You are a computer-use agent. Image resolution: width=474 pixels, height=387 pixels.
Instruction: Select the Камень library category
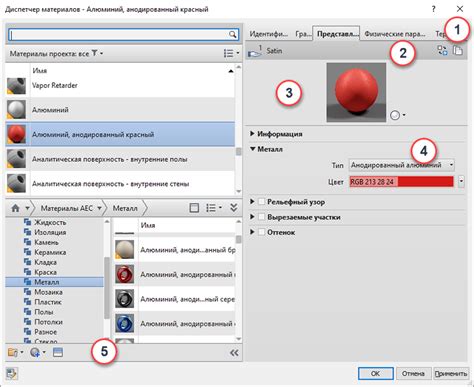[x=46, y=242]
